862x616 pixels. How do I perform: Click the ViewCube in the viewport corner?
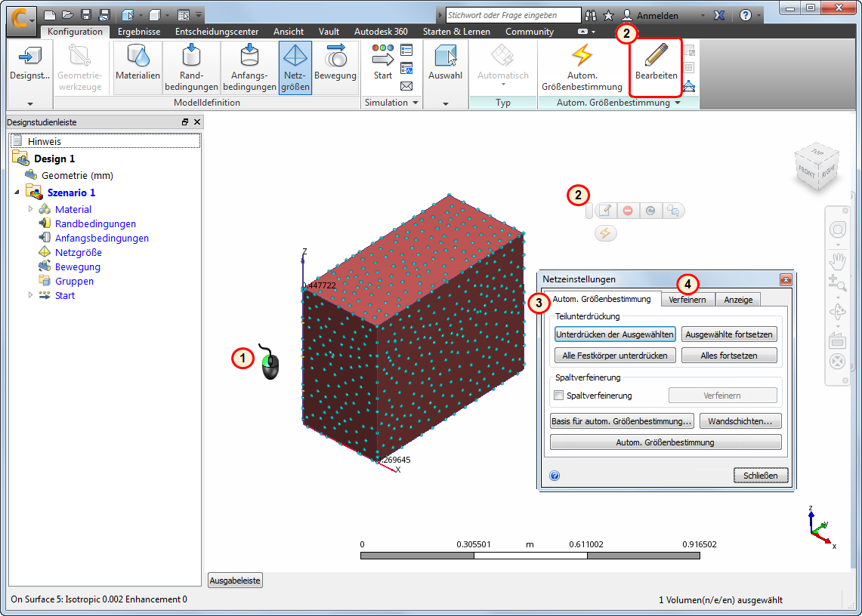tap(817, 166)
